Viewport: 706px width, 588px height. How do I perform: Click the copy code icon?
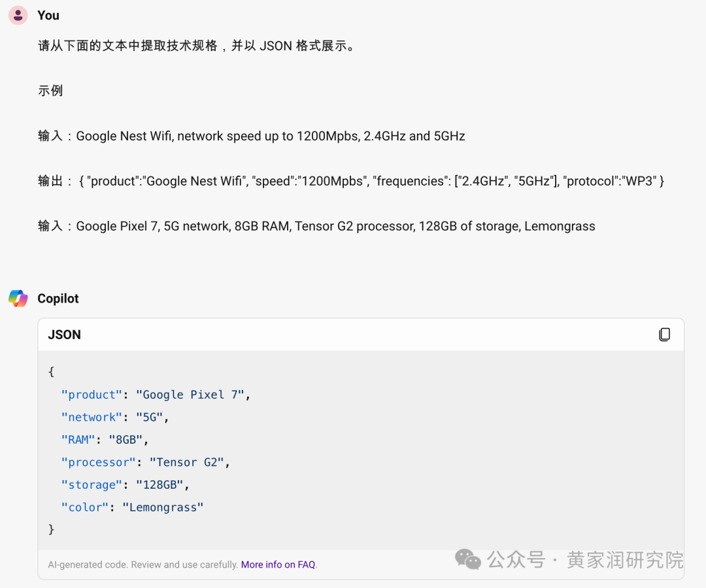coord(664,335)
